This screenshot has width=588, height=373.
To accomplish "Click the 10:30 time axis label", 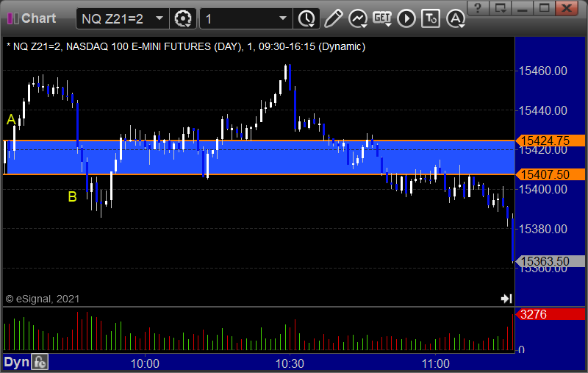I will [290, 363].
